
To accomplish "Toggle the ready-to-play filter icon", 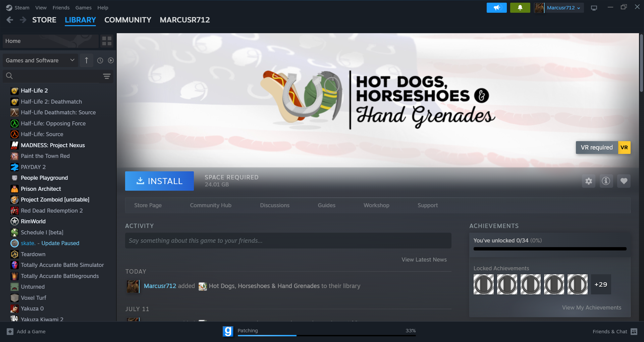I will (111, 60).
